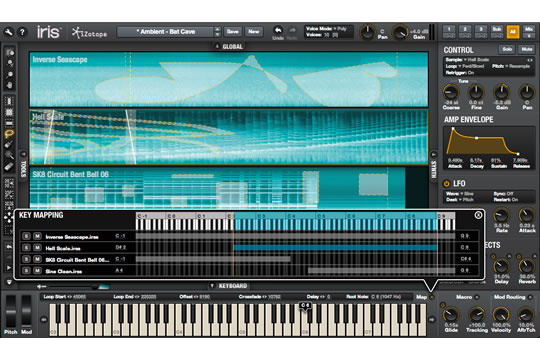Select the magic wand tool
The height and width of the screenshot is (360, 540).
9,155
